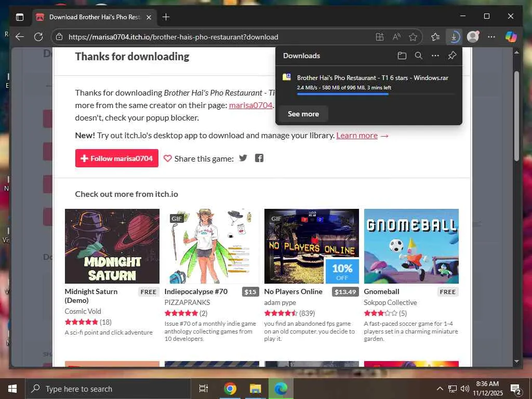Open the volume control in tray
Viewport: 532px width, 399px height.
click(x=465, y=389)
